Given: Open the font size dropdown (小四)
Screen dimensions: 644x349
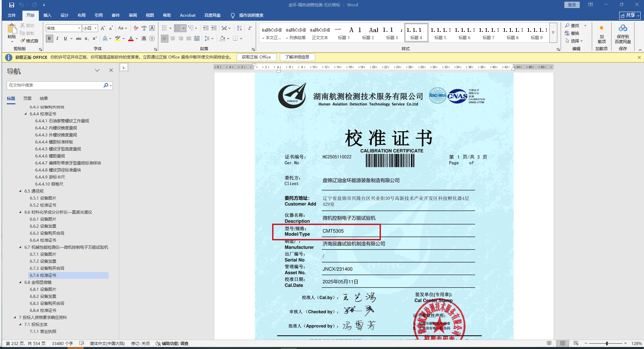Looking at the screenshot, I should point(95,28).
